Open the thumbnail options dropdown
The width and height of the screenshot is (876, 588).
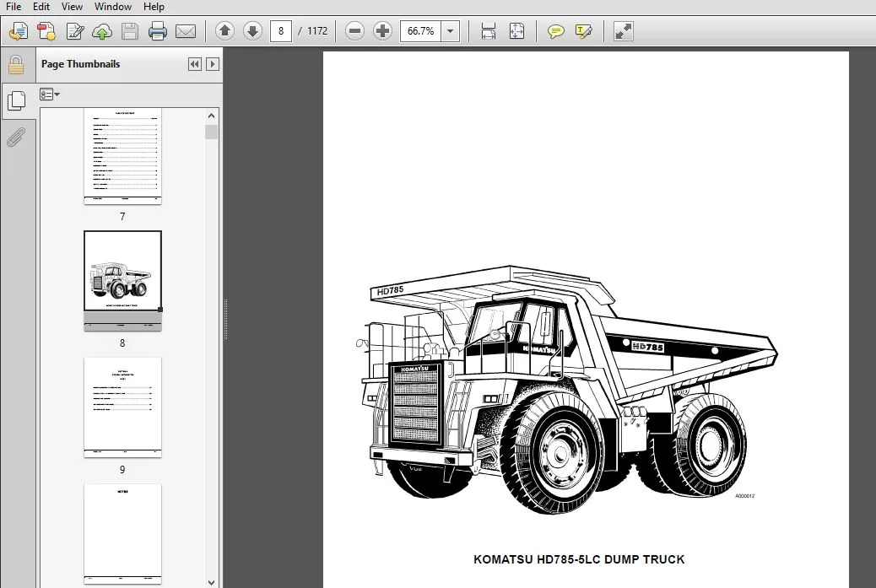point(50,94)
